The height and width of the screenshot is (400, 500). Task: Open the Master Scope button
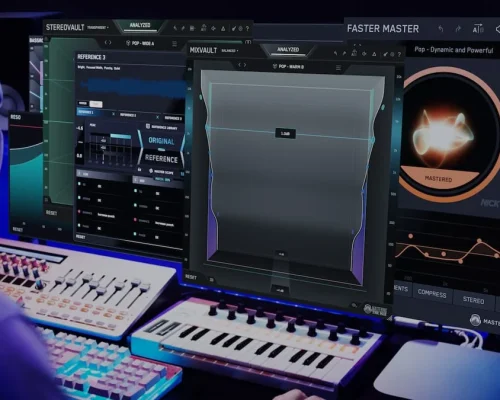[x=161, y=172]
